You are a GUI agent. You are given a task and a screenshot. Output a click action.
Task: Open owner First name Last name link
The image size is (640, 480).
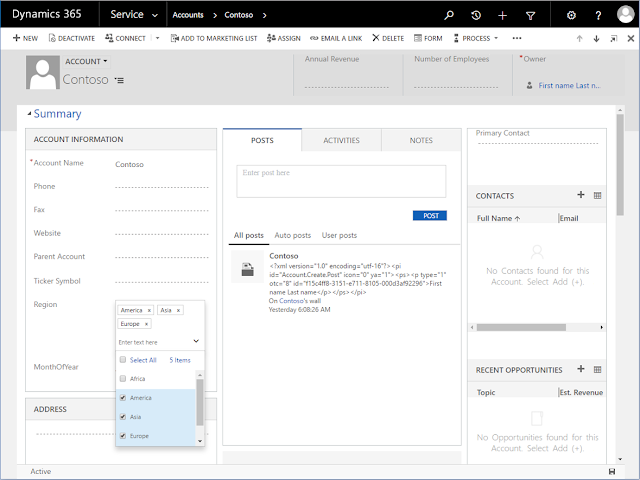point(569,85)
